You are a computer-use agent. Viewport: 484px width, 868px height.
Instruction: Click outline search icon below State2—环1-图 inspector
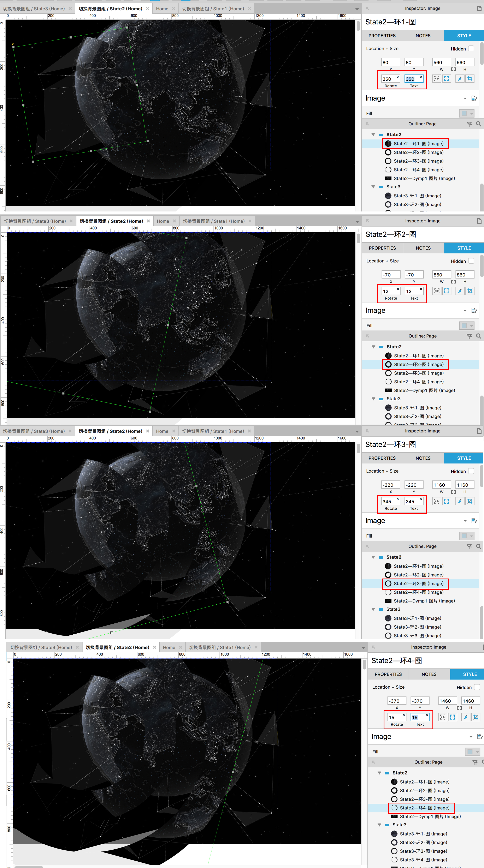[478, 124]
